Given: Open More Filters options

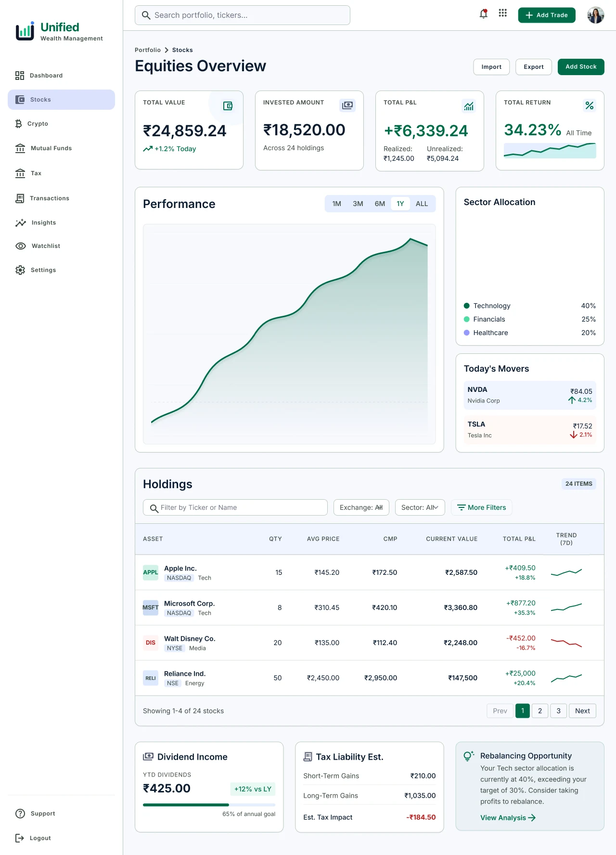Looking at the screenshot, I should (481, 507).
